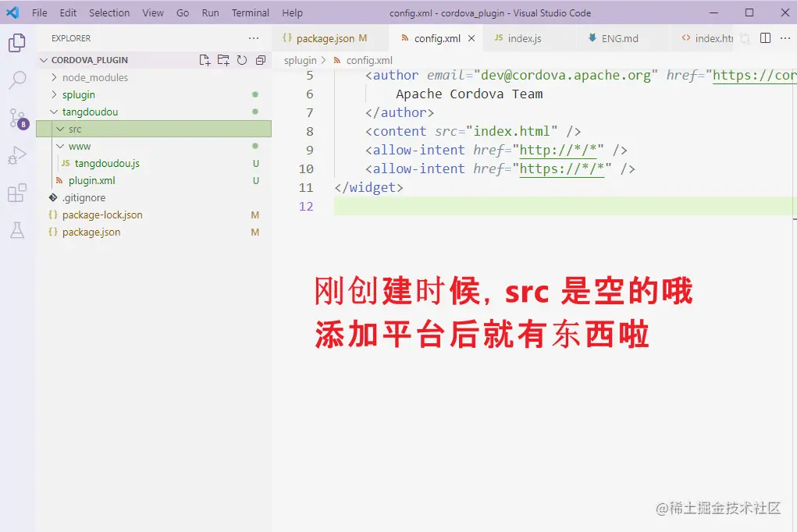
Task: Click the splugin breadcrumb segment
Action: 300,61
